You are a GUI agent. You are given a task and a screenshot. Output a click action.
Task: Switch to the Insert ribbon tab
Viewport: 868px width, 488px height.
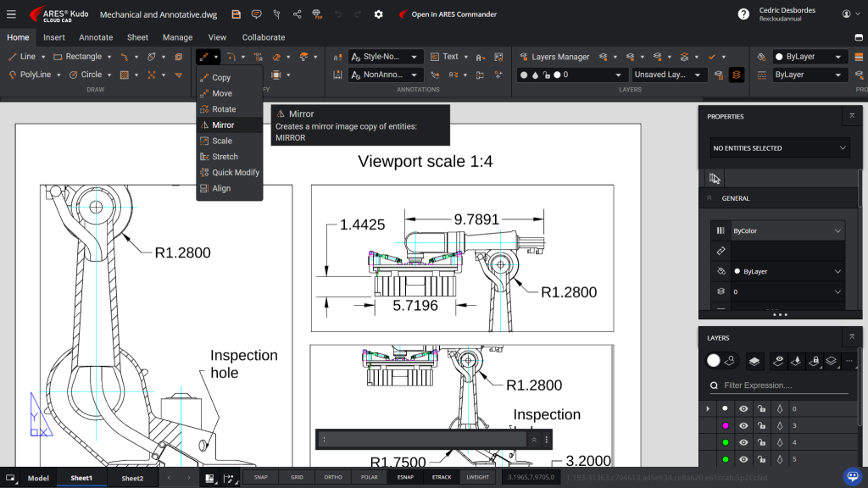pos(54,37)
